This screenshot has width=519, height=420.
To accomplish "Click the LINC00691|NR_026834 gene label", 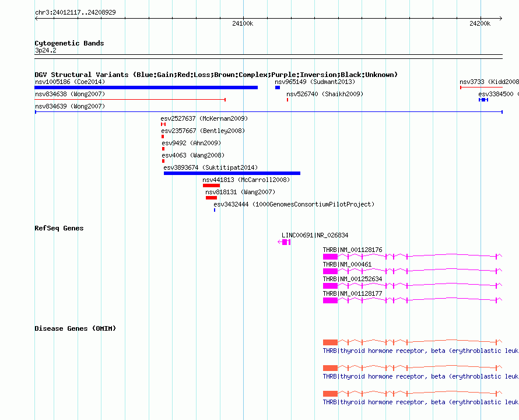I will coord(315,235).
